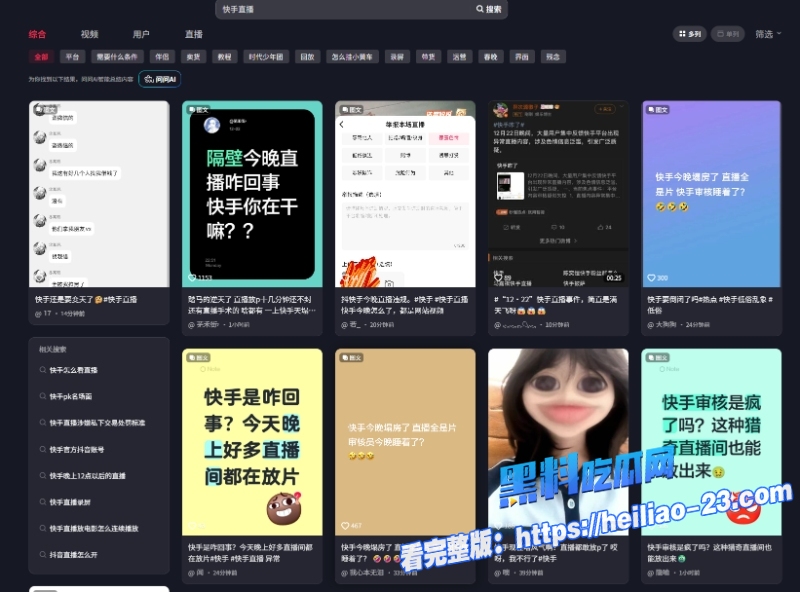Open the 00:25 video post thumbnail

(x=558, y=194)
